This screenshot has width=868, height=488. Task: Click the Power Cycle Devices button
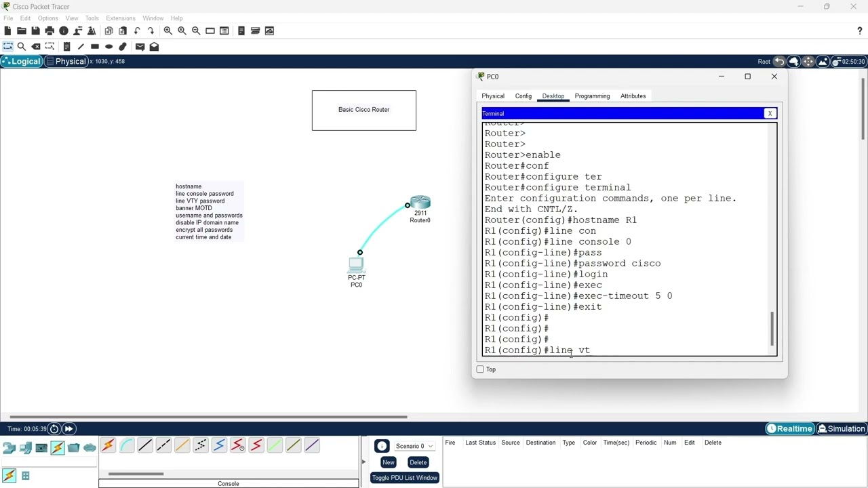[54, 428]
